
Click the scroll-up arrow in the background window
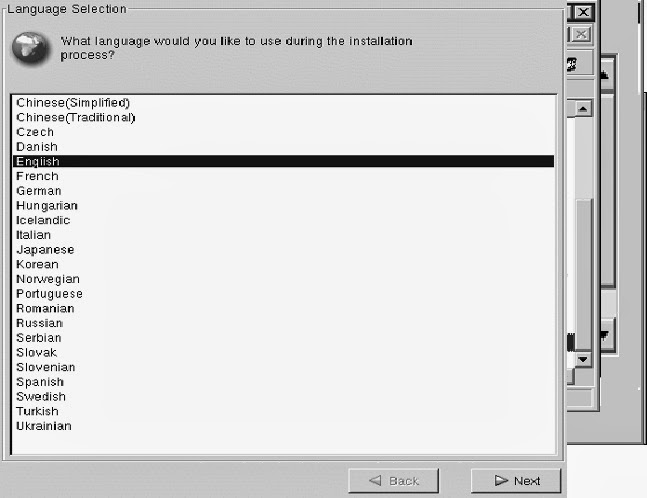(x=583, y=109)
